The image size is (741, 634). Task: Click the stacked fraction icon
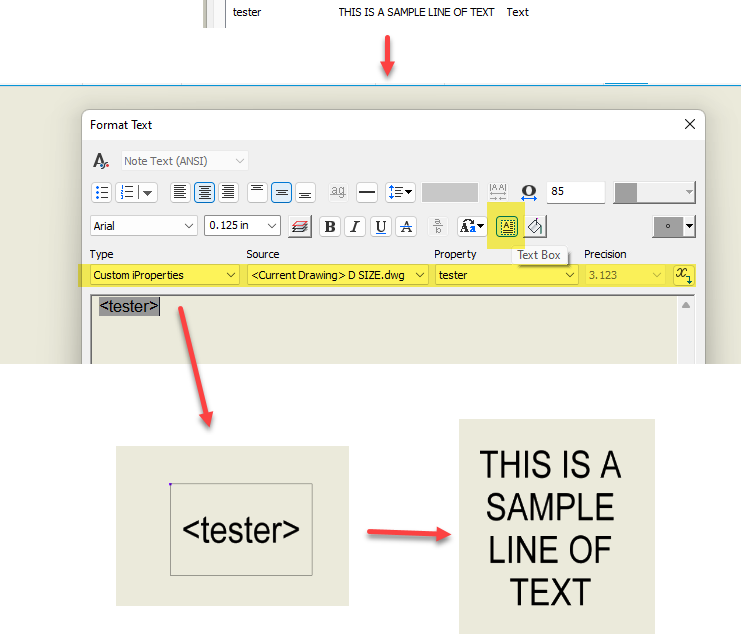(438, 226)
